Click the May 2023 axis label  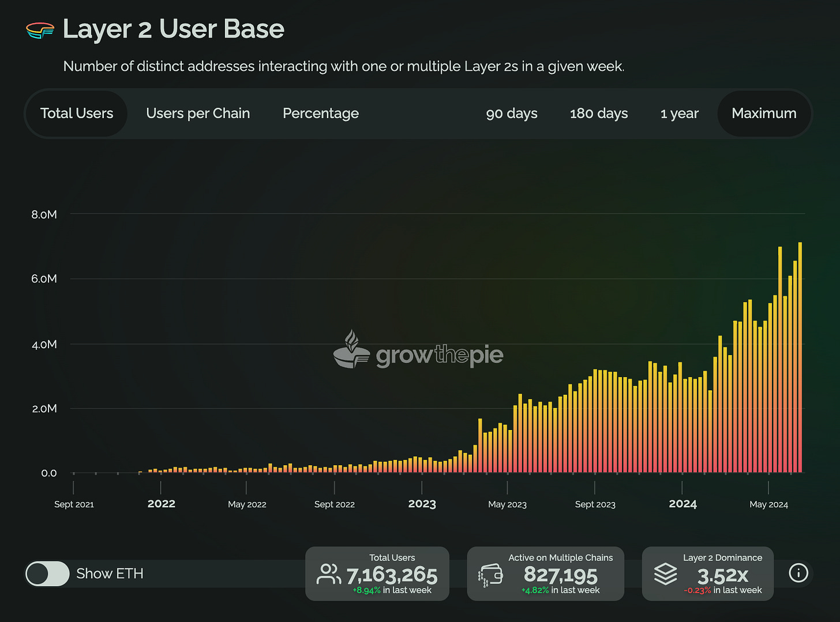coord(507,504)
